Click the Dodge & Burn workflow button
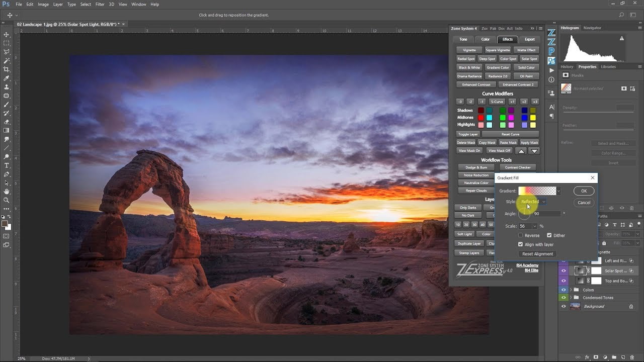Screen dimensions: 644x362 [x=476, y=167]
